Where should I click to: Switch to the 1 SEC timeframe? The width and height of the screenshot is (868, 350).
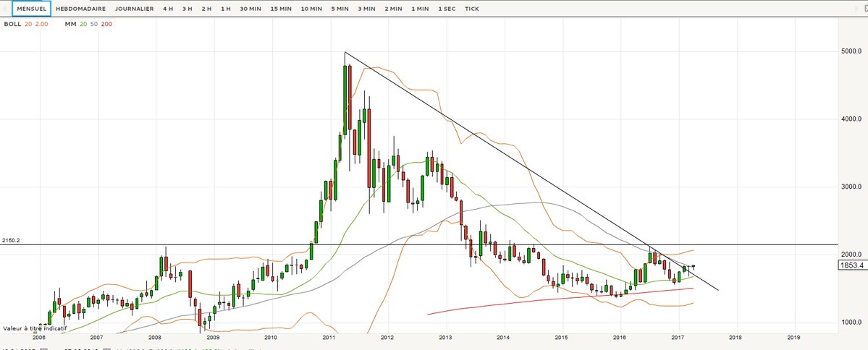click(x=447, y=9)
